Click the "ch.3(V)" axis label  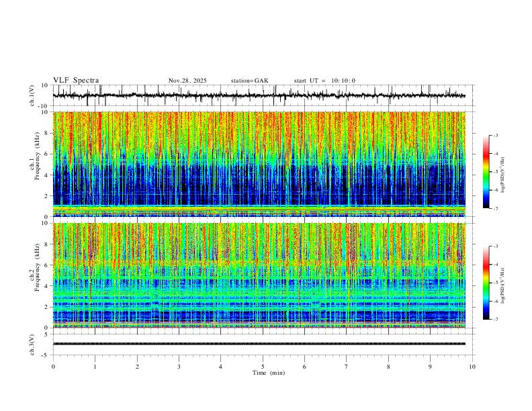coord(32,345)
